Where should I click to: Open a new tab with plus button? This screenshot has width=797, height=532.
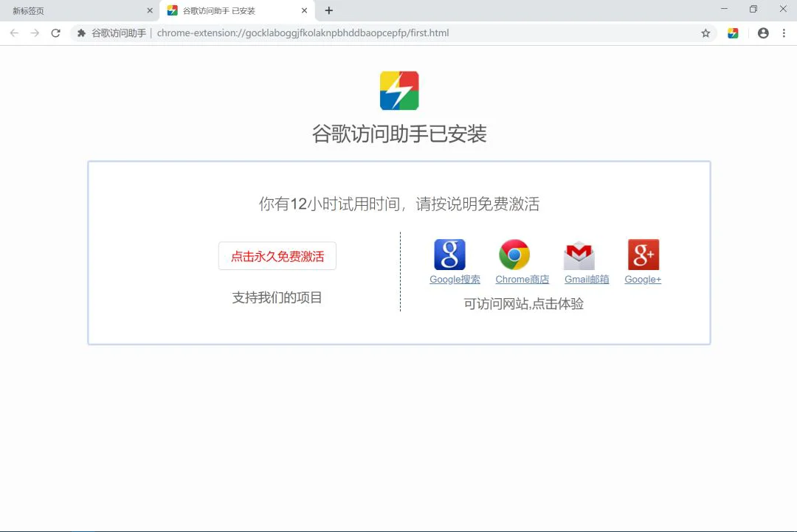[x=329, y=10]
